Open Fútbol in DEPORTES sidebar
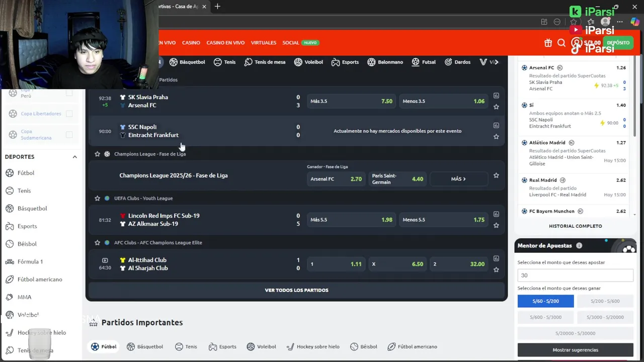Viewport: 644px width, 362px height. click(26, 173)
